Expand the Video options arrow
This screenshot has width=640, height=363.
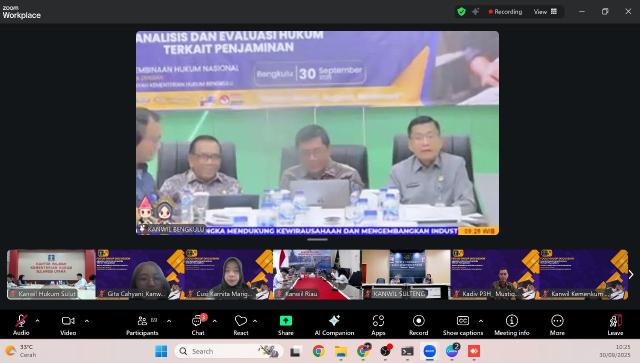point(87,321)
